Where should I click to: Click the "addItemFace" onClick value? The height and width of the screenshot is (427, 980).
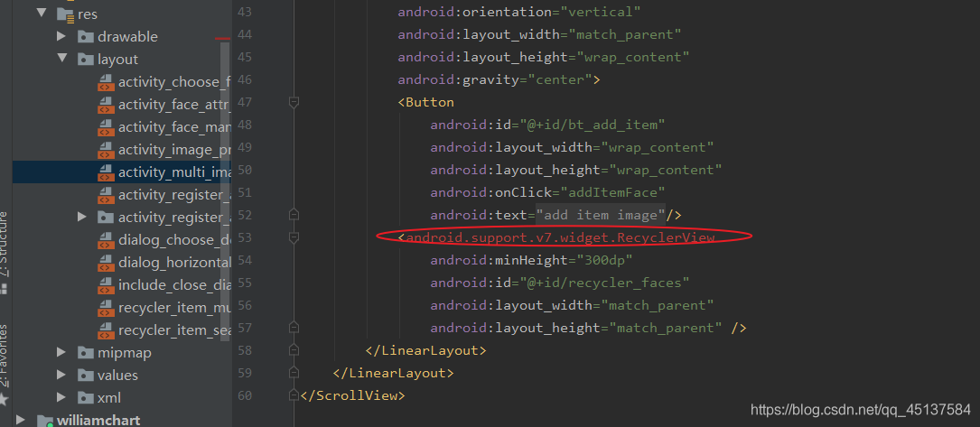613,192
